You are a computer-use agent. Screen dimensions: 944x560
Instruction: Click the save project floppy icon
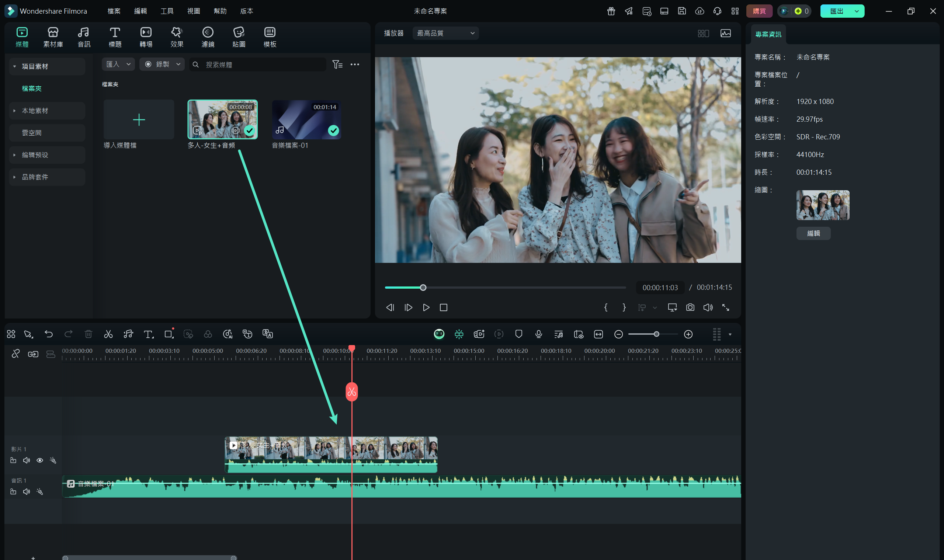point(682,11)
